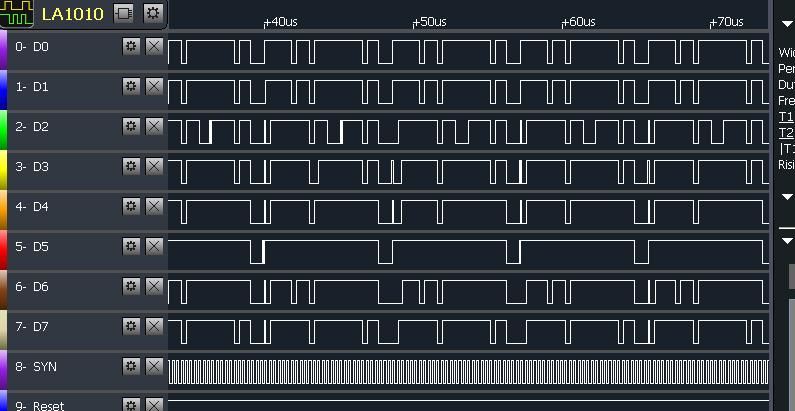
Task: Click the channel setup chip icon beside LA1010
Action: point(123,13)
